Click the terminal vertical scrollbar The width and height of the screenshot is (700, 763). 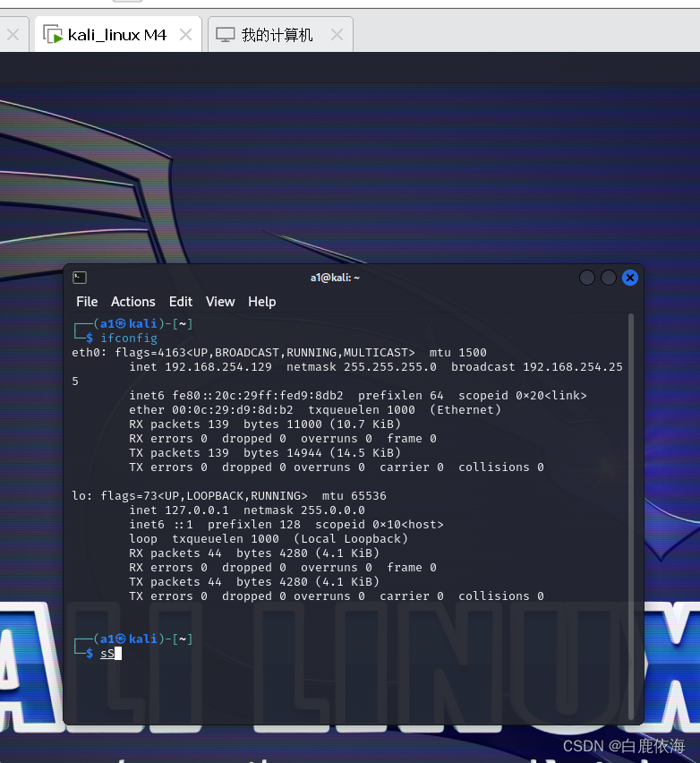(x=631, y=517)
